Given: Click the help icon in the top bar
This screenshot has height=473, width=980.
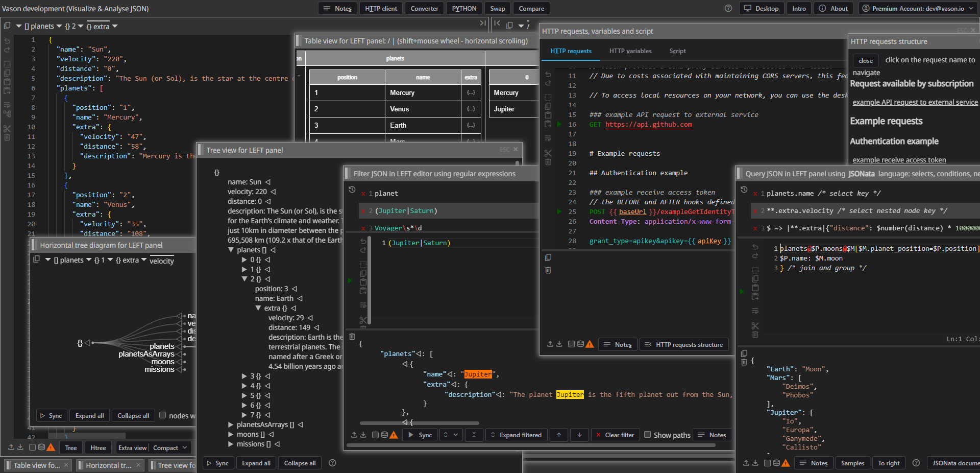Looking at the screenshot, I should [x=728, y=9].
